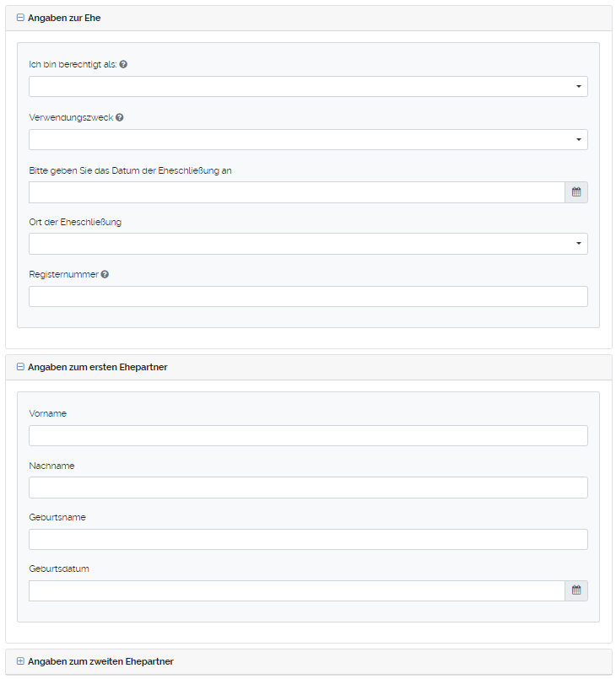Click 'Angaben zum ersten Ehepartner' heading text
This screenshot has width=616, height=679.
coord(97,367)
